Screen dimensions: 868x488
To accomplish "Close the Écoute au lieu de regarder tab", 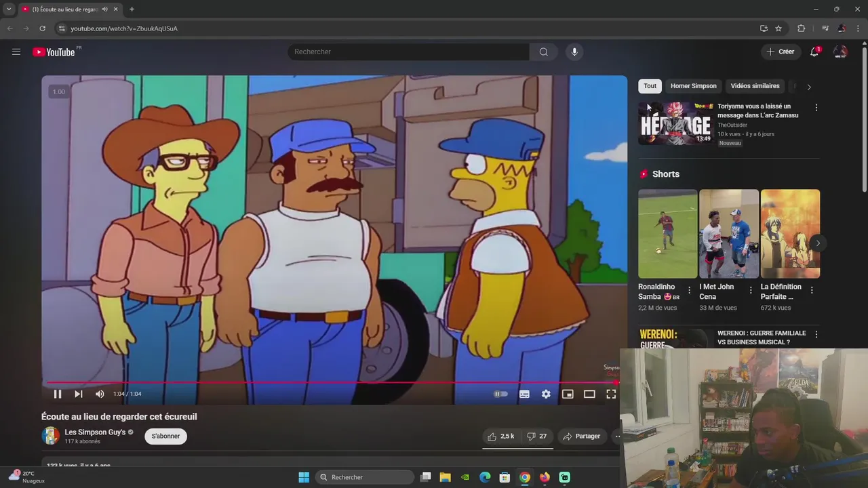I will 115,9.
